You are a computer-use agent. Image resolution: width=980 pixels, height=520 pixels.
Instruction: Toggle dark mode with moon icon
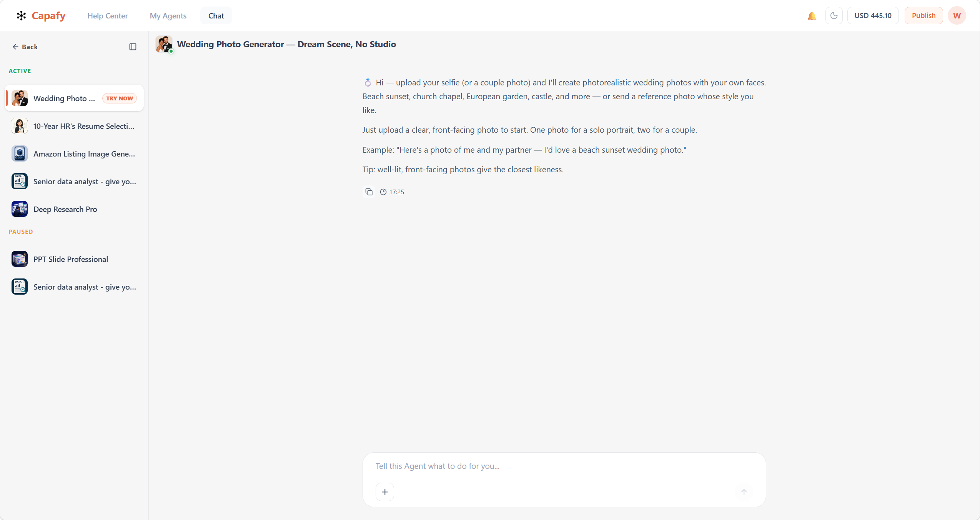click(834, 16)
